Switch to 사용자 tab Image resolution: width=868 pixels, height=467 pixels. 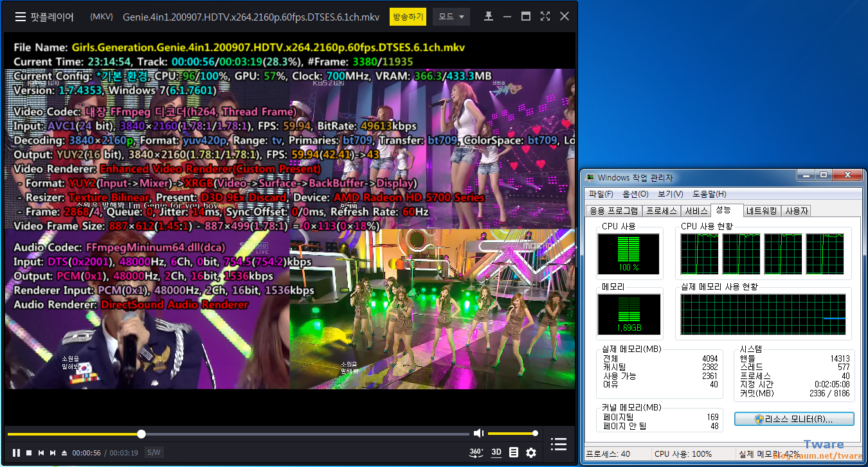pyautogui.click(x=797, y=211)
